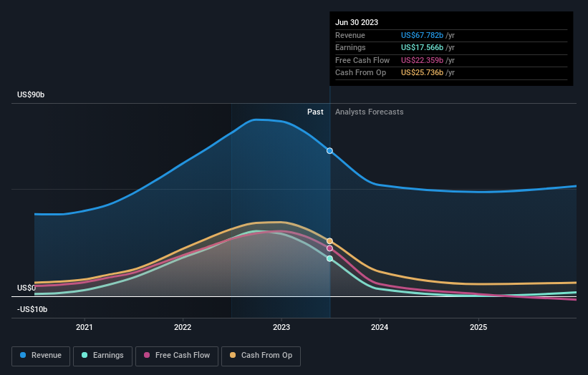Click the pink Free Cash Flow data point
The image size is (588, 375).
point(329,248)
